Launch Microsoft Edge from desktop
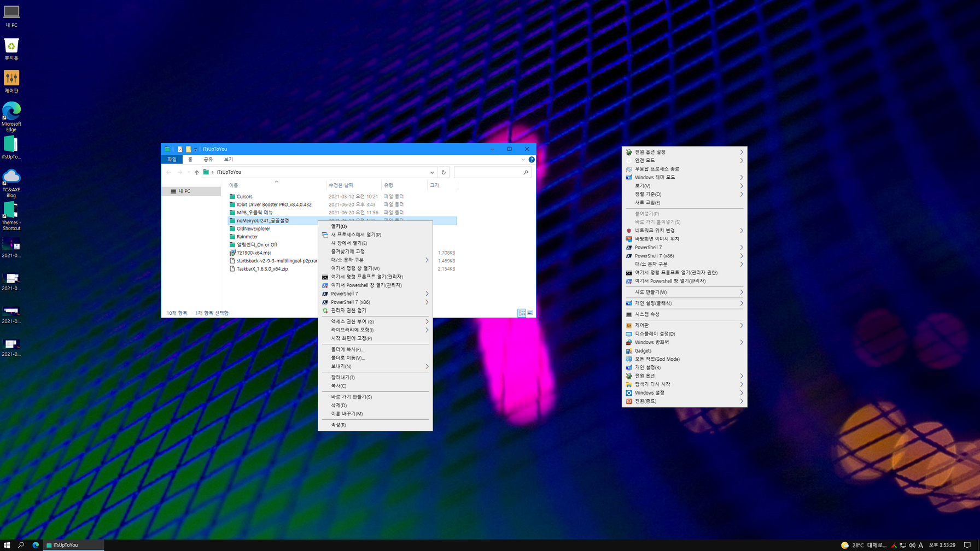Screen dimensions: 980x551 pos(11,117)
